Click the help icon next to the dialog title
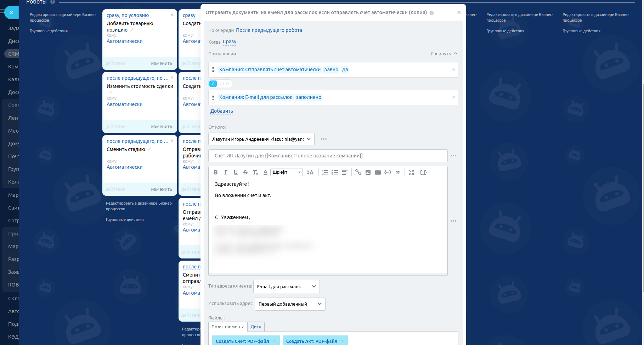 (431, 13)
